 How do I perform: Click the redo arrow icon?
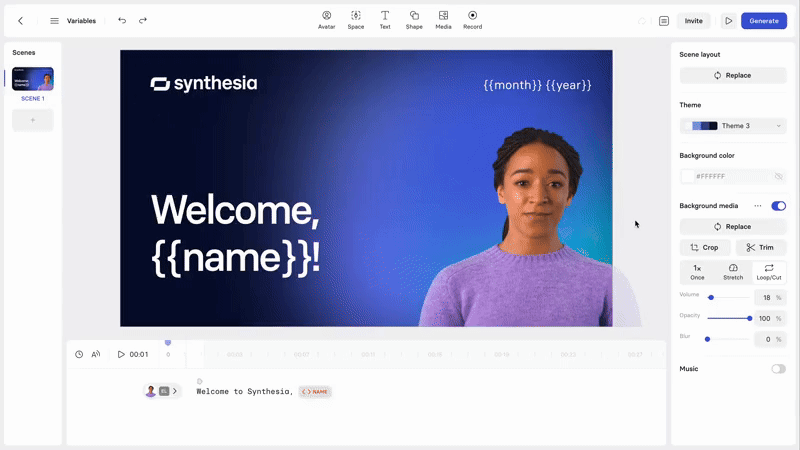tap(143, 20)
